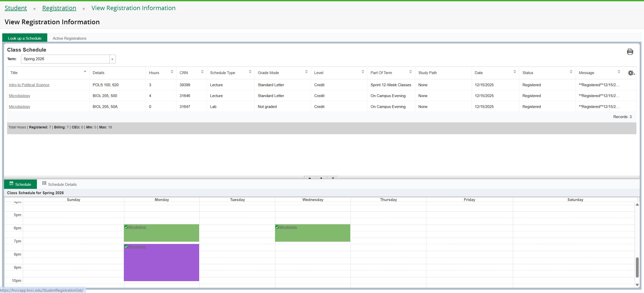Sort by CRN column arrows
Image resolution: width=644 pixels, height=293 pixels.
tap(202, 72)
